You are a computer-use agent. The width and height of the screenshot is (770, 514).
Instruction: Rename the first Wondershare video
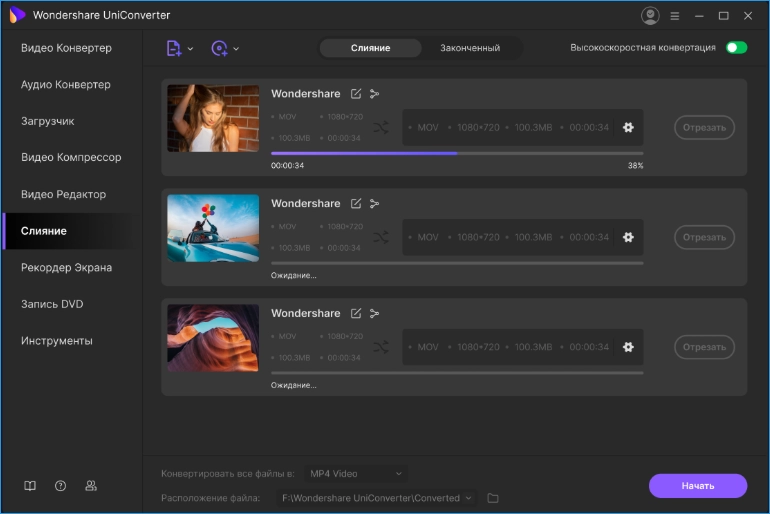(356, 94)
